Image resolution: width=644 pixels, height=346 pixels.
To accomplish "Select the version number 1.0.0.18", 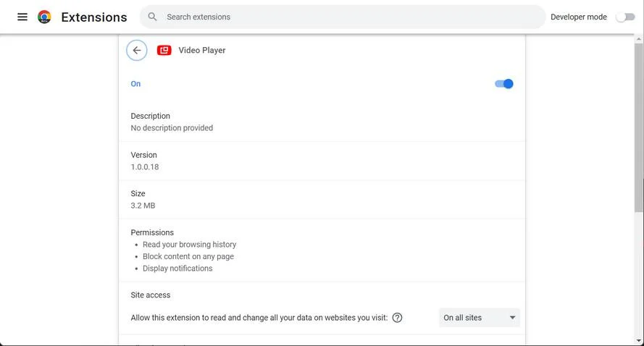I will (145, 167).
